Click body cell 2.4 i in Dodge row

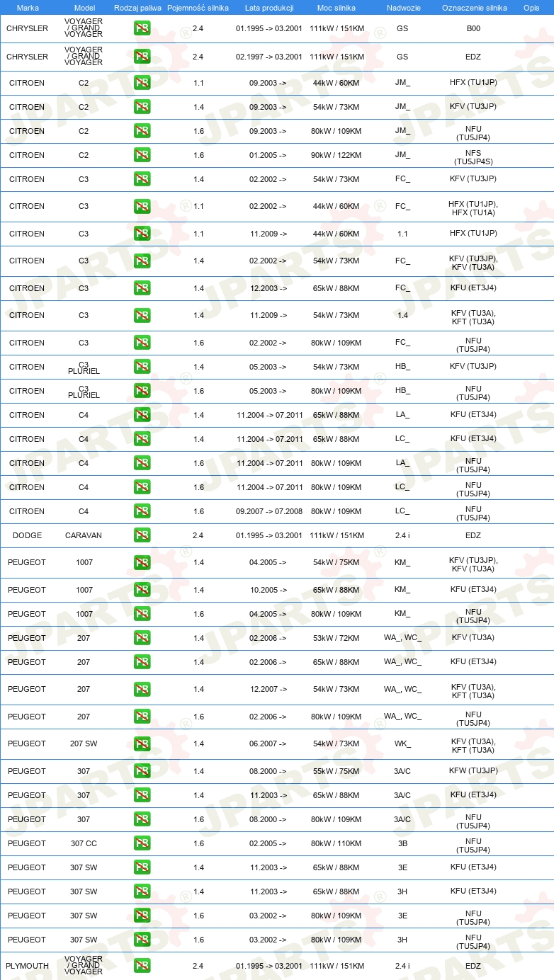[402, 535]
